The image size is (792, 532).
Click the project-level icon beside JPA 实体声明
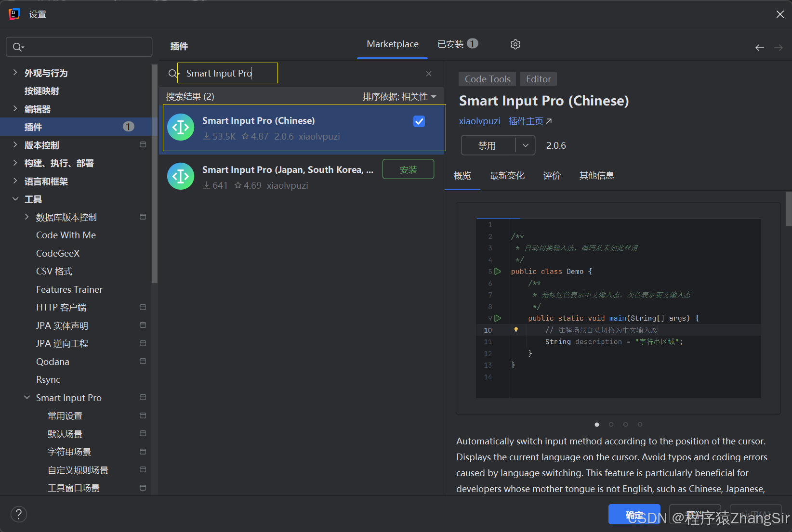143,325
